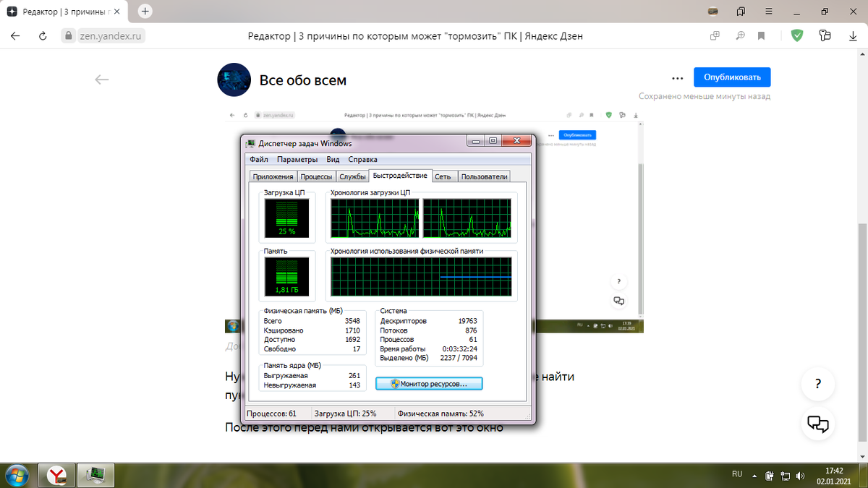
Task: Click the article title Все обо всем
Action: coord(303,80)
